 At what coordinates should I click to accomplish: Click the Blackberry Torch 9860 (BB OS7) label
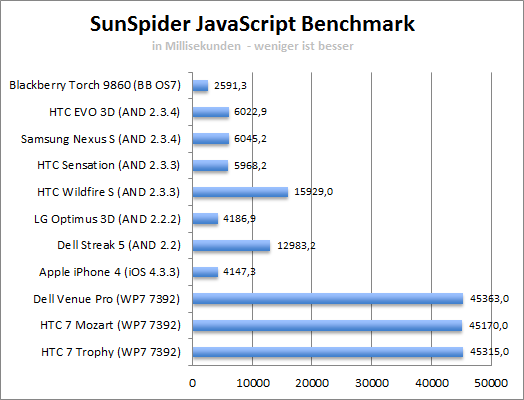click(95, 85)
